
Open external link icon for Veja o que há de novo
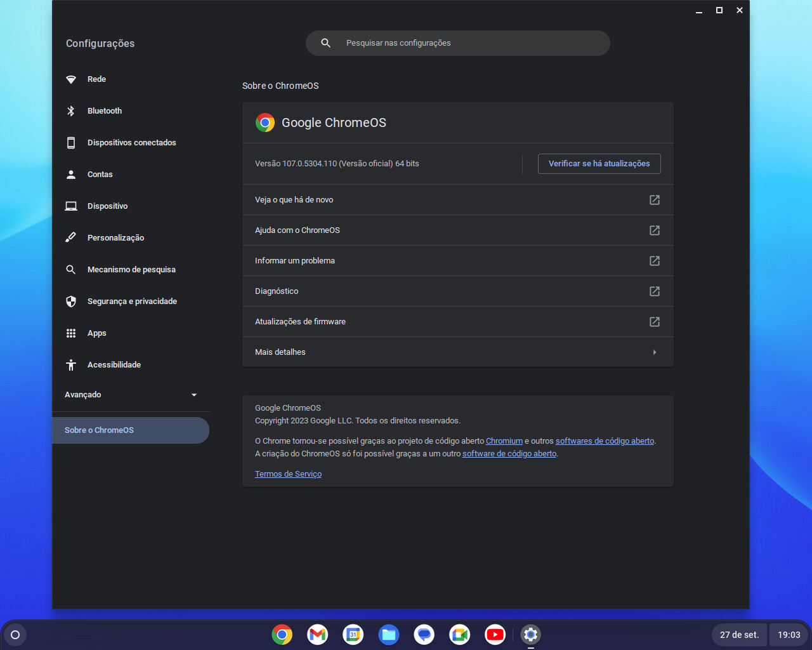(655, 200)
